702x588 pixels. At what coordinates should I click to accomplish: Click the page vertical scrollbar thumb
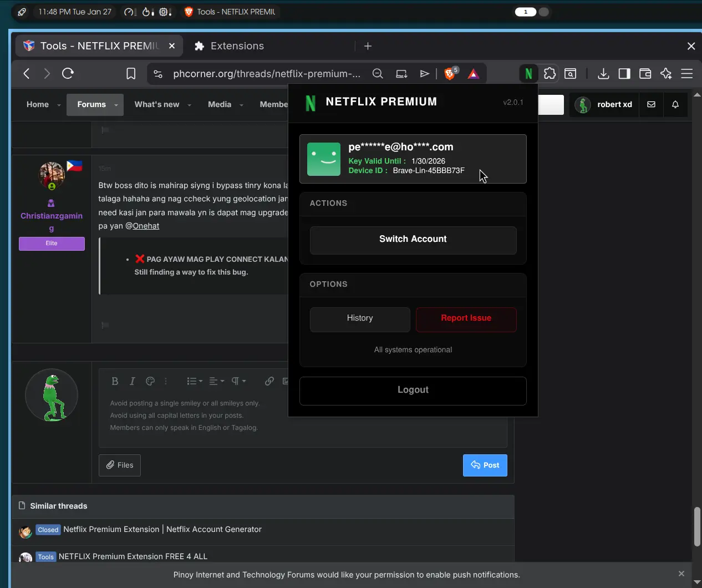click(697, 526)
